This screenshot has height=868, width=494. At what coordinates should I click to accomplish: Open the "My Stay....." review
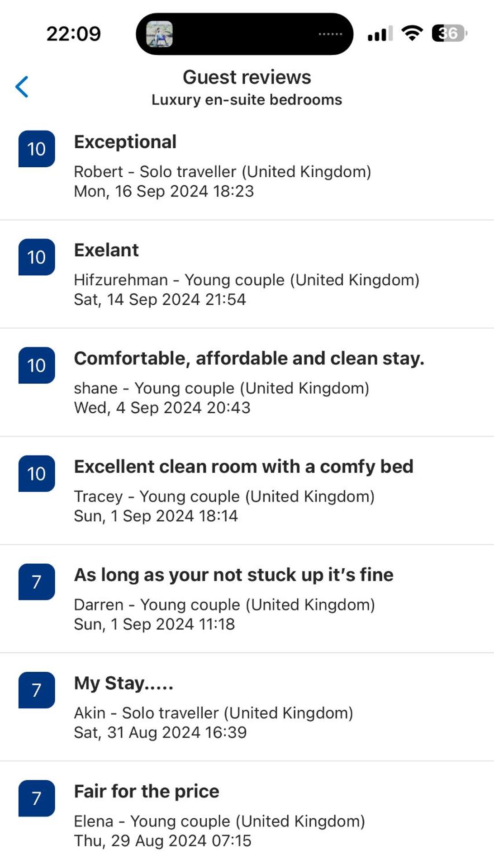click(x=123, y=683)
